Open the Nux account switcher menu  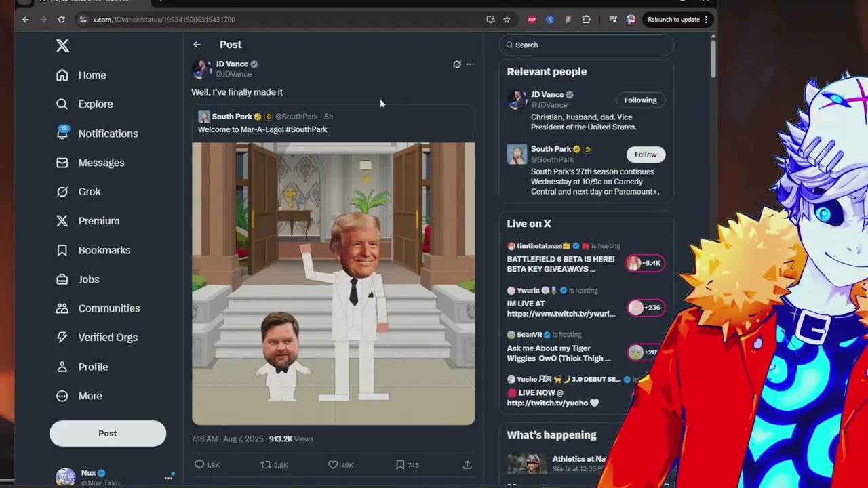[168, 477]
